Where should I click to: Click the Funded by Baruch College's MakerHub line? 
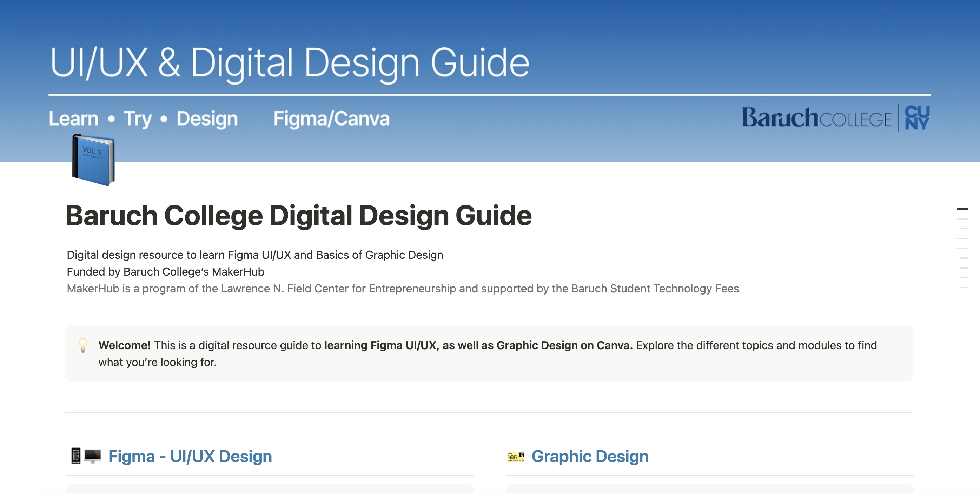tap(165, 272)
